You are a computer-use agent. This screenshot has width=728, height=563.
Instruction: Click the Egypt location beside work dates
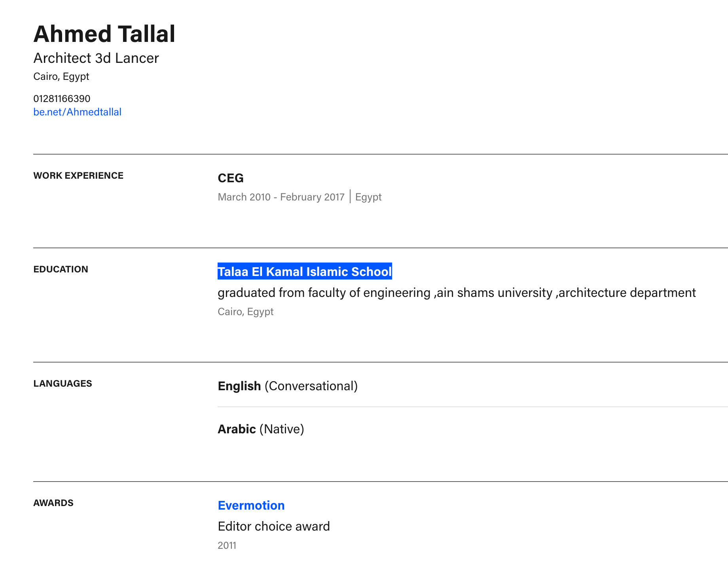point(368,197)
